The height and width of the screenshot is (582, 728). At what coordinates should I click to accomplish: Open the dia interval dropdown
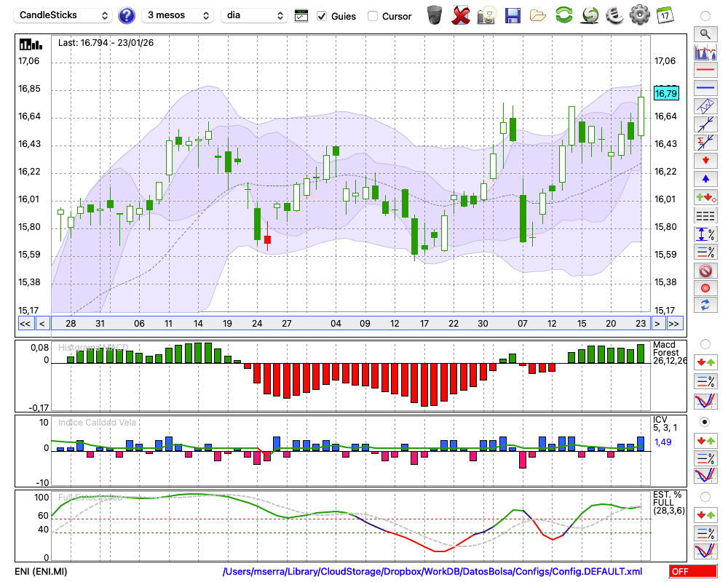255,15
